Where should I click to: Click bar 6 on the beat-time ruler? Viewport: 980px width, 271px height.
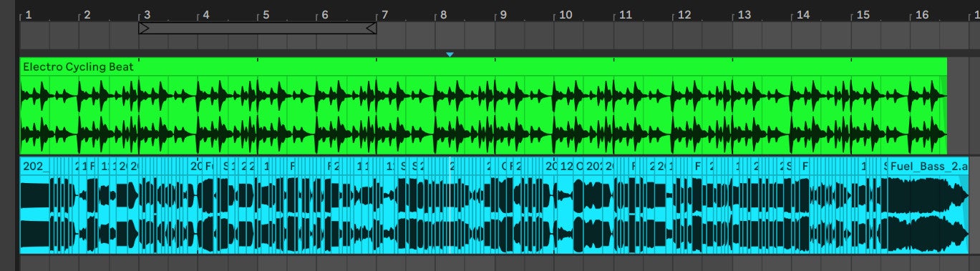[324, 14]
